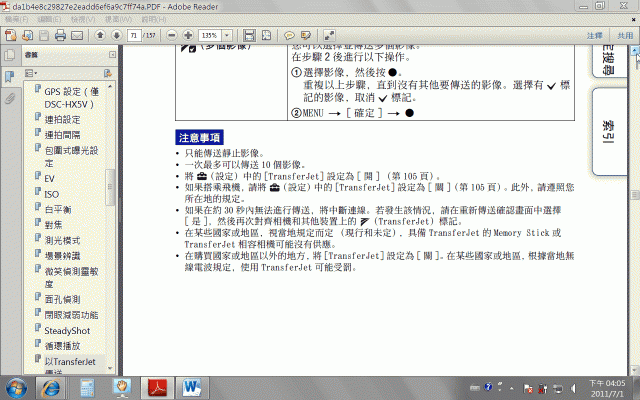
Task: Select the EV bookmark
Action: tap(49, 179)
